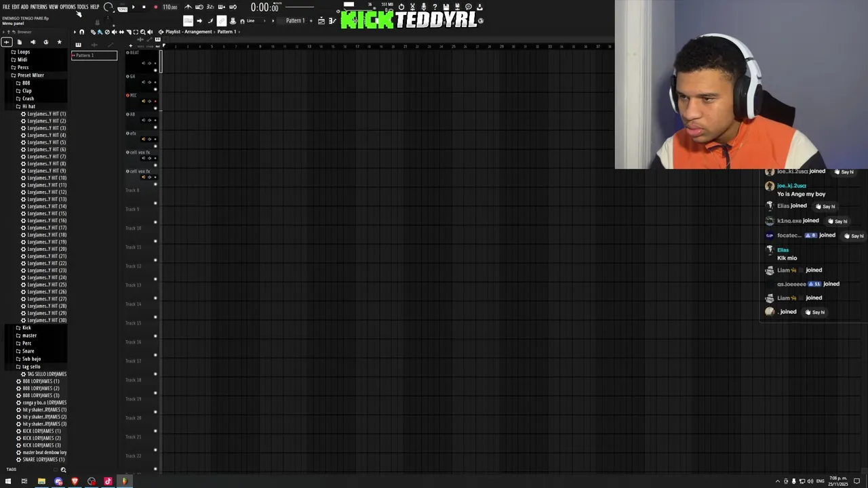Add a new pattern with plus button
The width and height of the screenshot is (868, 488).
point(312,20)
